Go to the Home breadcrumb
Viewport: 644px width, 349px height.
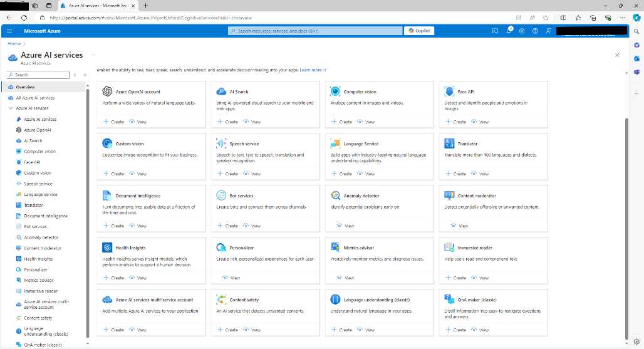pos(14,43)
